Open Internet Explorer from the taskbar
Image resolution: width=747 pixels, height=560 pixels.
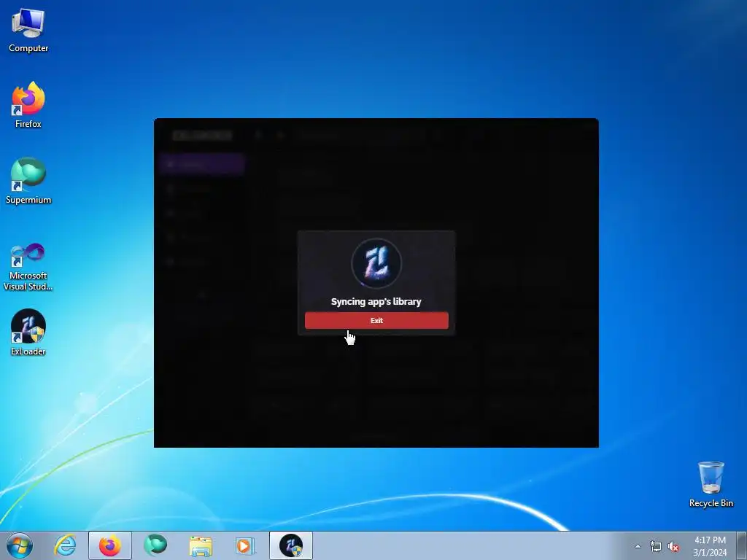coord(65,545)
